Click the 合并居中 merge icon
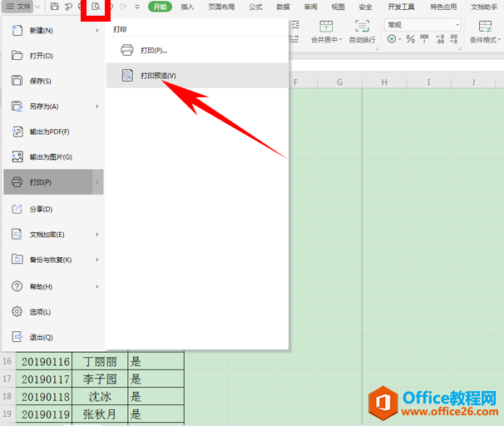The width and height of the screenshot is (504, 426). pyautogui.click(x=326, y=27)
